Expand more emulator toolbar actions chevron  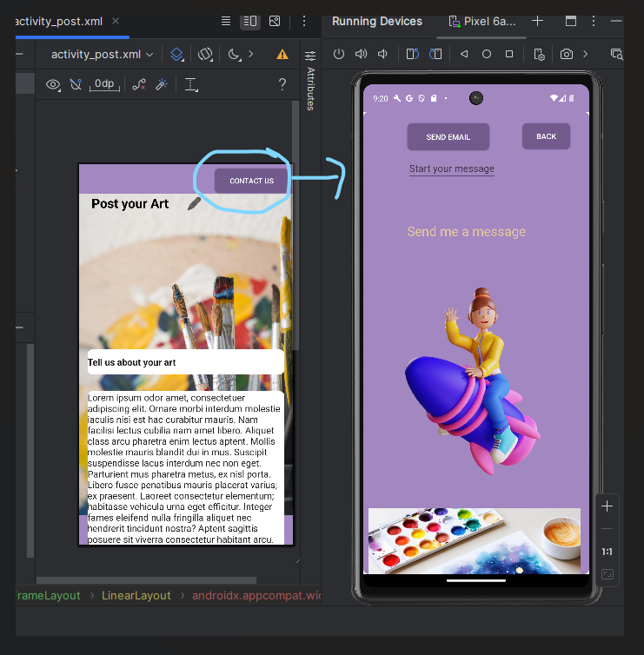point(586,54)
